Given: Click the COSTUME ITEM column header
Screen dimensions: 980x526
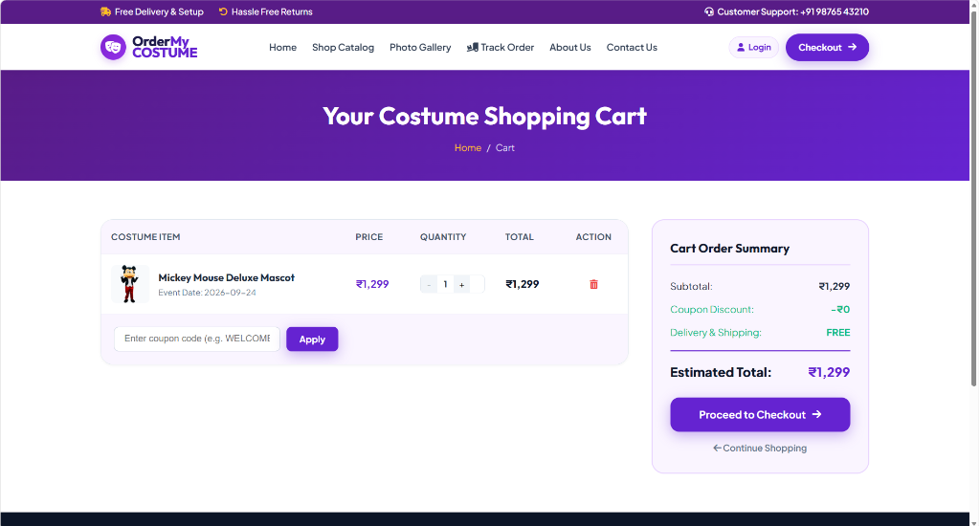Looking at the screenshot, I should [145, 237].
